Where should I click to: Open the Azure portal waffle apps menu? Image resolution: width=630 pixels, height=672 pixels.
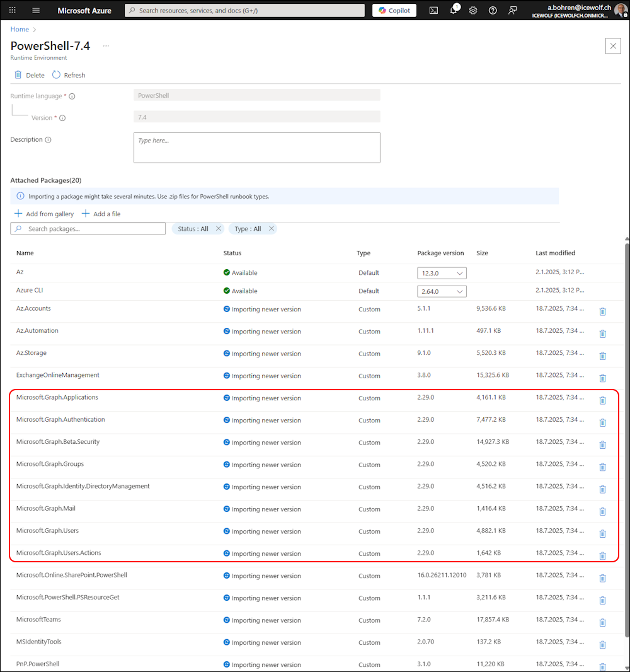click(x=13, y=10)
